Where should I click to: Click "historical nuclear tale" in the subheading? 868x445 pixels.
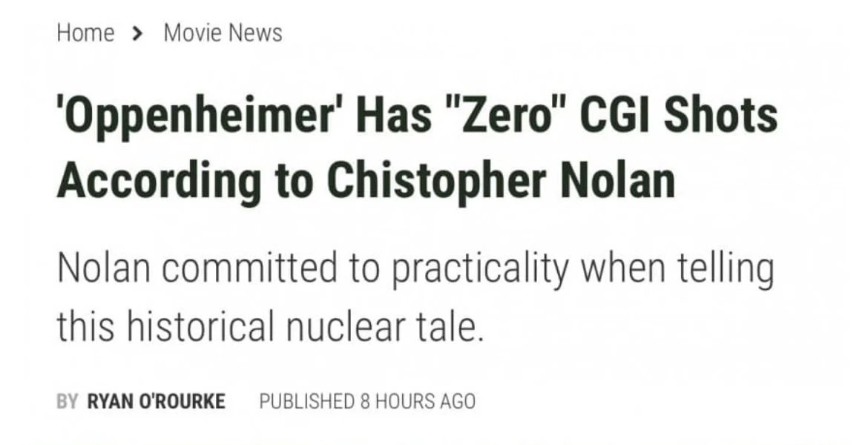point(305,326)
